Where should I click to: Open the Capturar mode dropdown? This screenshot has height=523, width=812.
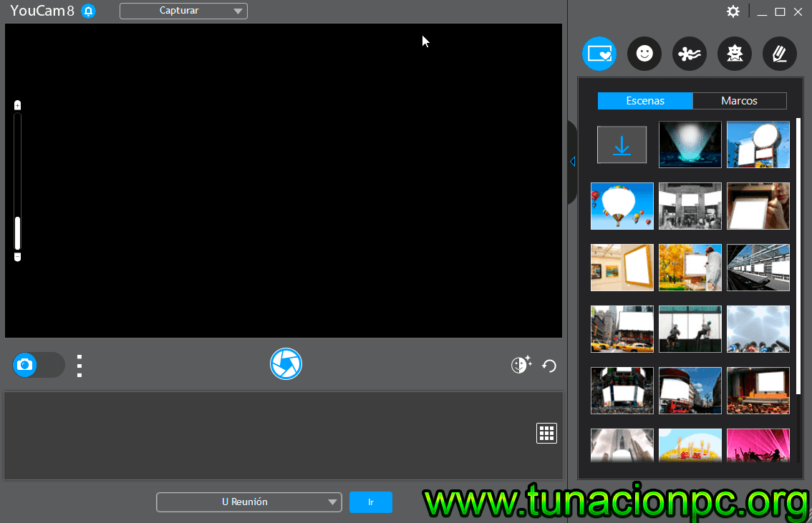click(183, 11)
